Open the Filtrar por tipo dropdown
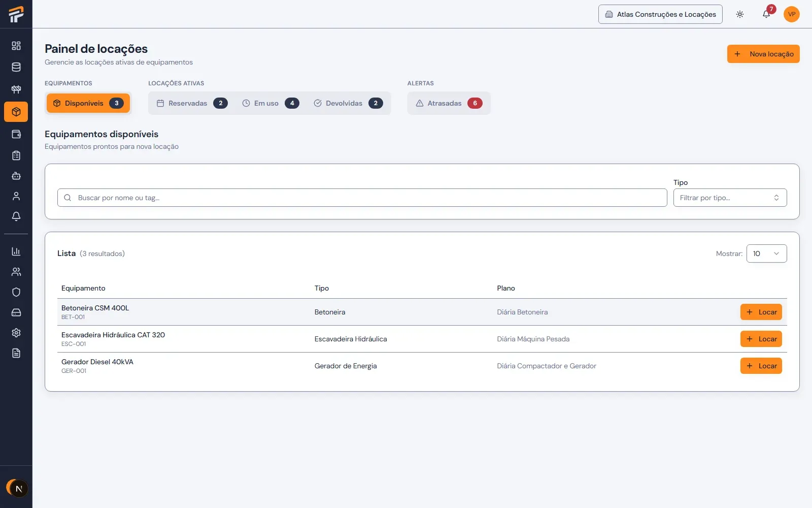812x508 pixels. (x=730, y=198)
